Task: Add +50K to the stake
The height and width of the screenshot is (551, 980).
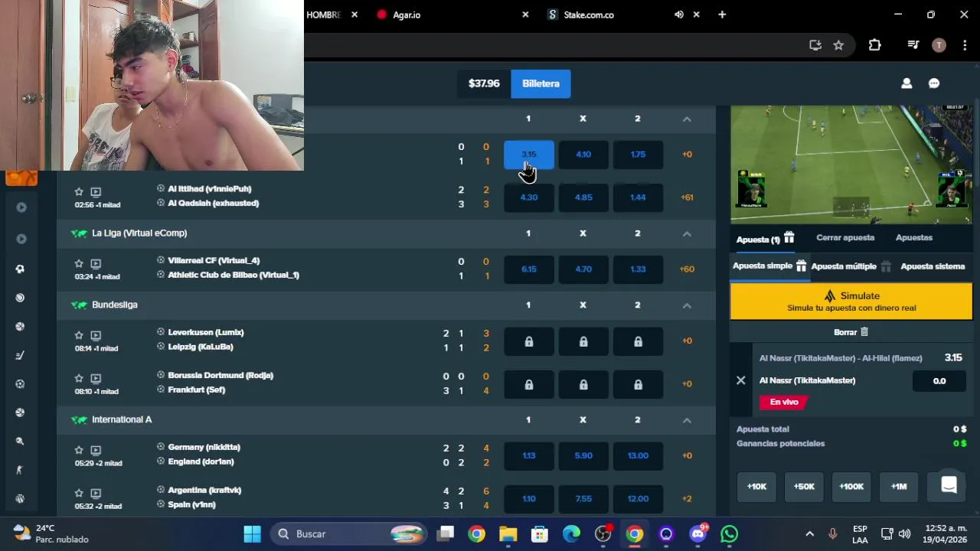Action: 804,487
